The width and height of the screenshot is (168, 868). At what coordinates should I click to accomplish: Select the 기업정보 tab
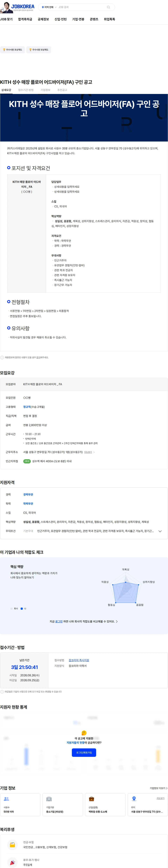pyautogui.click(x=45, y=90)
